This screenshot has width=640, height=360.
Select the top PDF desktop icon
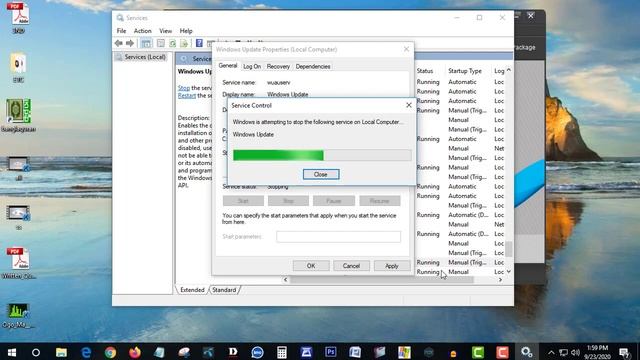point(18,18)
